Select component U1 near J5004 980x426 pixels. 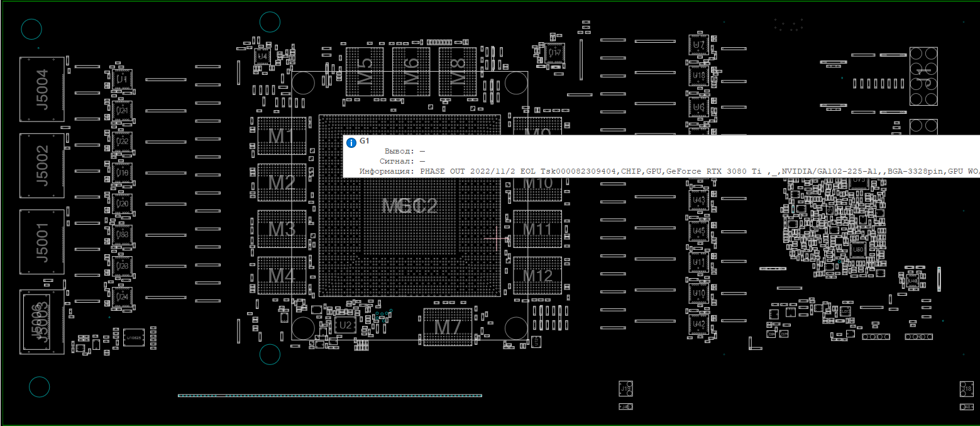tap(122, 79)
